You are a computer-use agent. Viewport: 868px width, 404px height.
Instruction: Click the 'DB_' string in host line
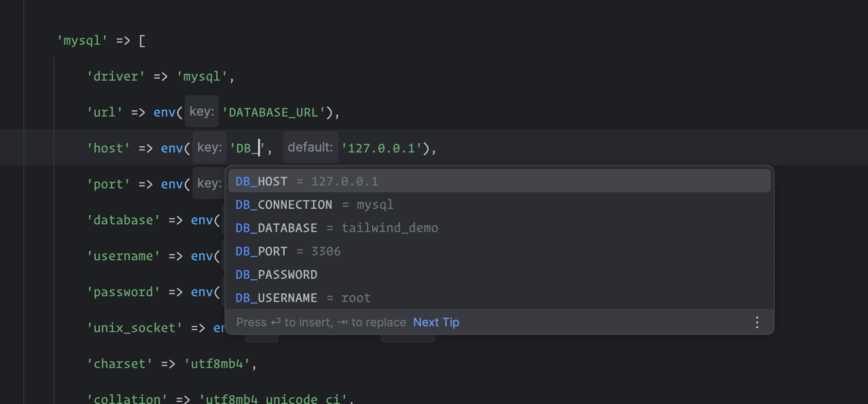coord(247,148)
